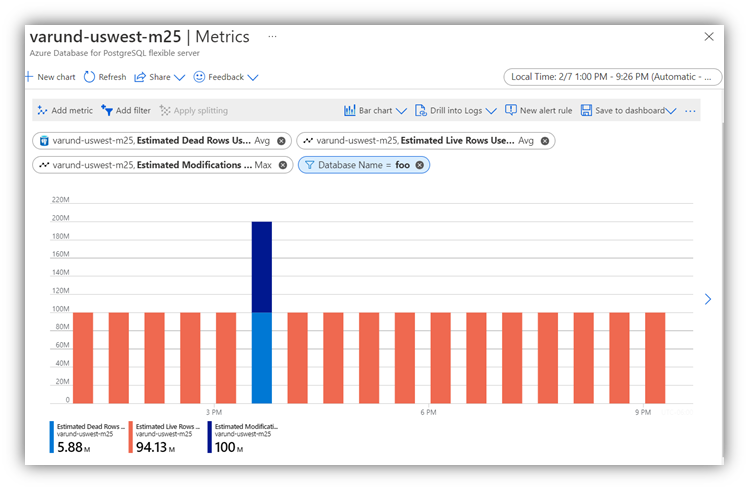Viewport: 749px width, 490px height.
Task: Click the light blue Dead Rows bar segment
Action: click(x=262, y=358)
